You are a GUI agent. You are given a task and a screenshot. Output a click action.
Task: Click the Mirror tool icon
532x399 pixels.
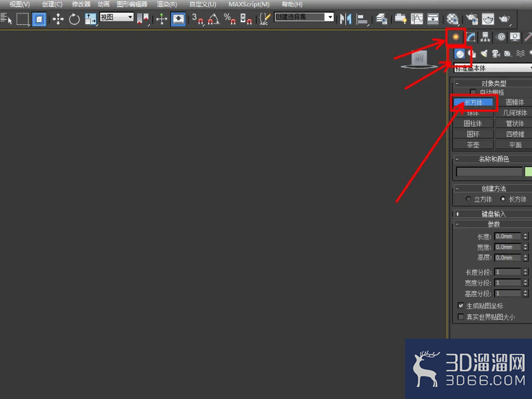345,19
